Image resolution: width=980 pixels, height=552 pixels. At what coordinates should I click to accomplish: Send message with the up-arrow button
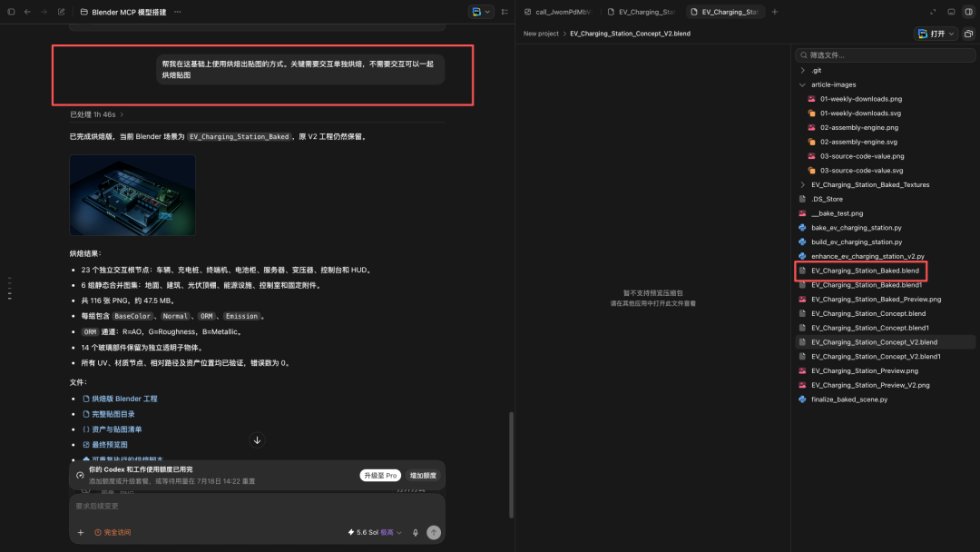pos(434,533)
